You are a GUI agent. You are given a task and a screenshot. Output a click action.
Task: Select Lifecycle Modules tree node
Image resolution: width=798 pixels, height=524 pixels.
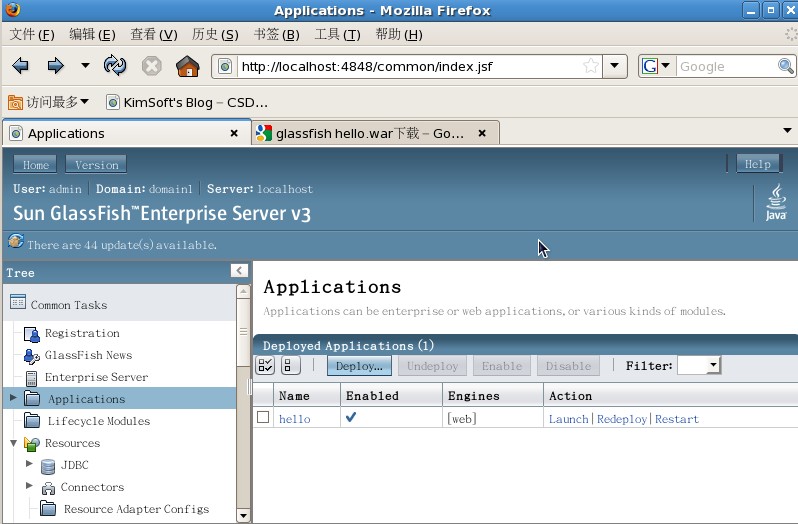click(x=99, y=421)
